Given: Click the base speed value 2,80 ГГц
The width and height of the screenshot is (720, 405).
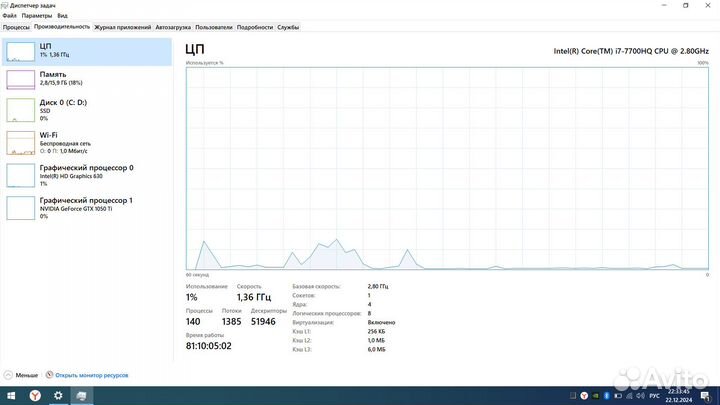Looking at the screenshot, I should click(378, 286).
